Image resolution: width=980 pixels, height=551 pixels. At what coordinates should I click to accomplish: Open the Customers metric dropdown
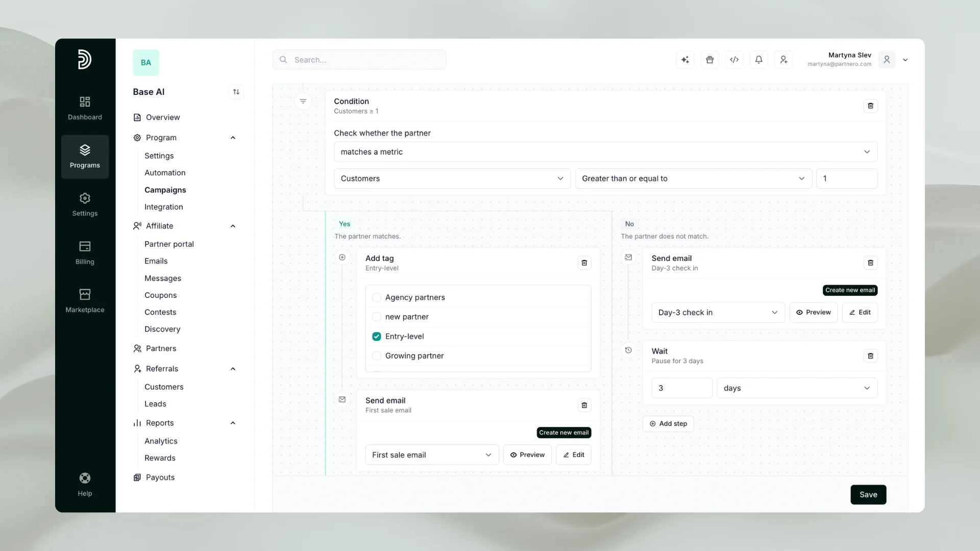tap(452, 179)
